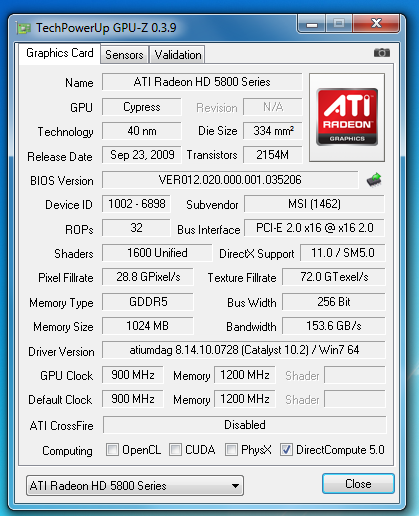Minimize the GPU-Z window
The width and height of the screenshot is (419, 516).
pyautogui.click(x=312, y=24)
